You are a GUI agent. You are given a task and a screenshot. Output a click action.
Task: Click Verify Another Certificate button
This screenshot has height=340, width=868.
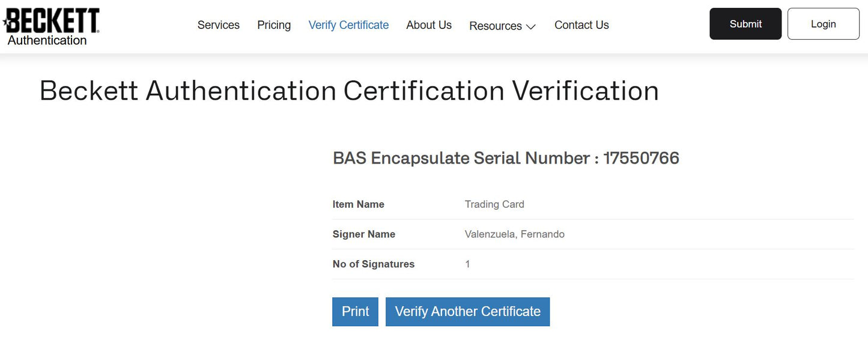point(467,312)
